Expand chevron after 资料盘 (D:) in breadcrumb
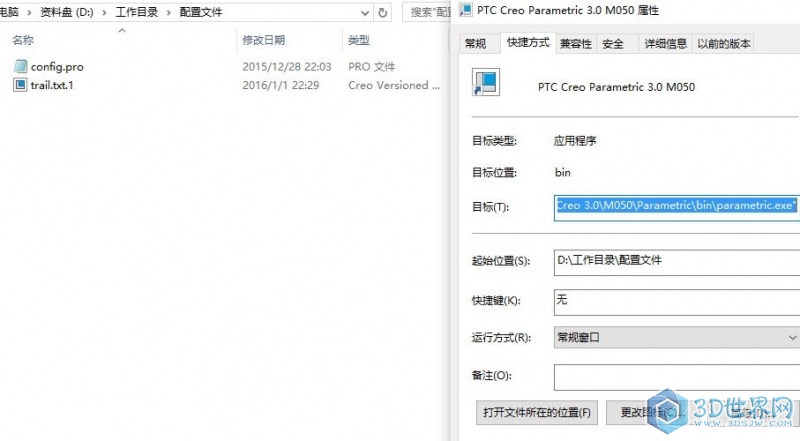The height and width of the screenshot is (441, 800). [x=104, y=12]
